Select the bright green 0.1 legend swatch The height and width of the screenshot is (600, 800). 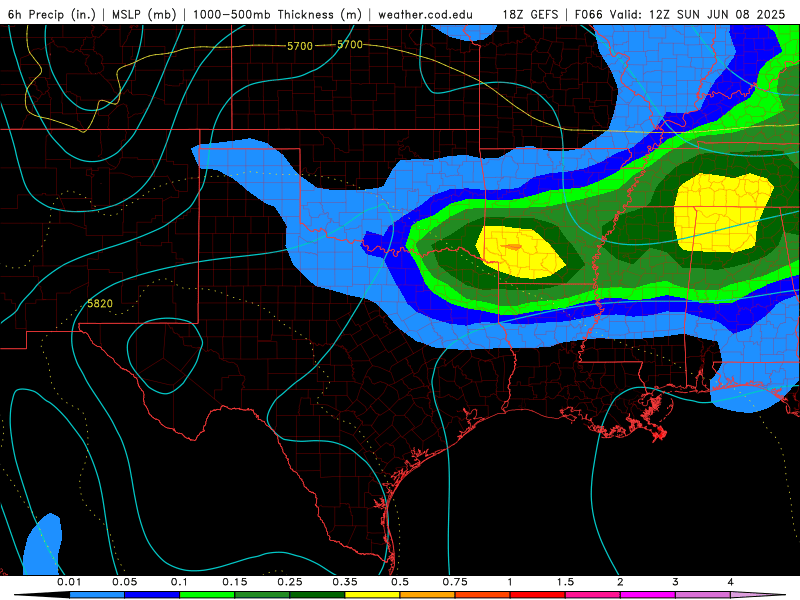[x=207, y=595]
